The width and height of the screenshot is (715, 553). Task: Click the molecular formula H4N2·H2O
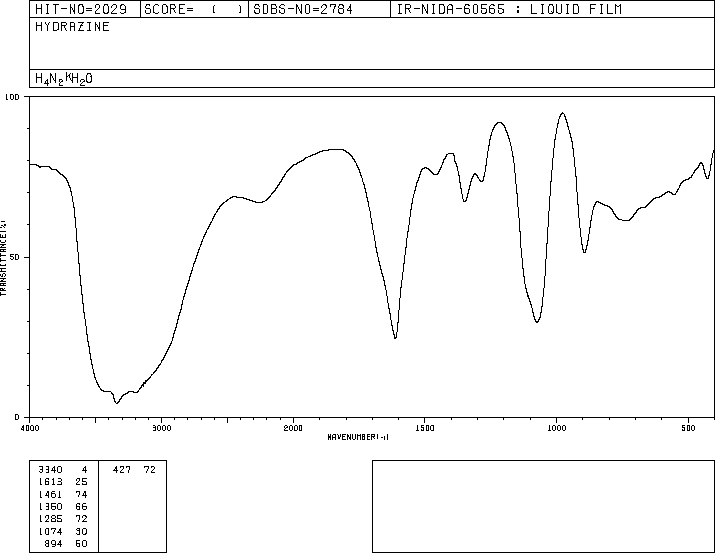coord(63,79)
